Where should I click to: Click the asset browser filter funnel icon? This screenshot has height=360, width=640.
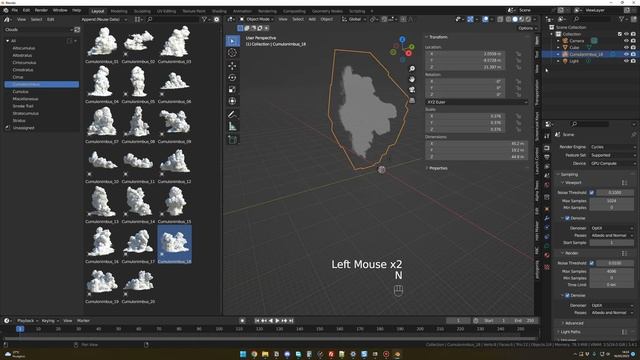(204, 19)
